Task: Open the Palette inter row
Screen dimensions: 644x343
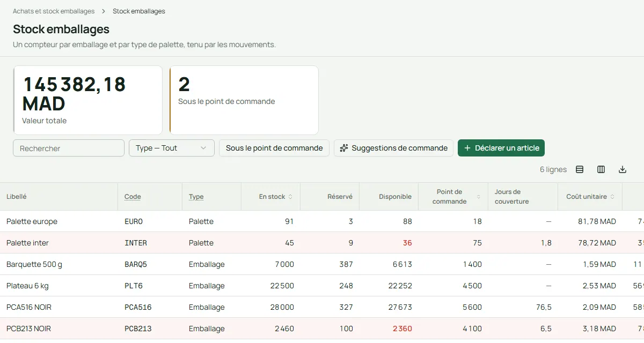Action: (322, 243)
